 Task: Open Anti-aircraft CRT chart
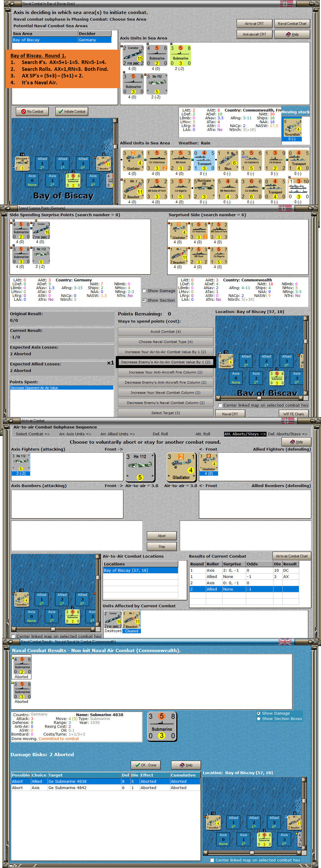(254, 34)
